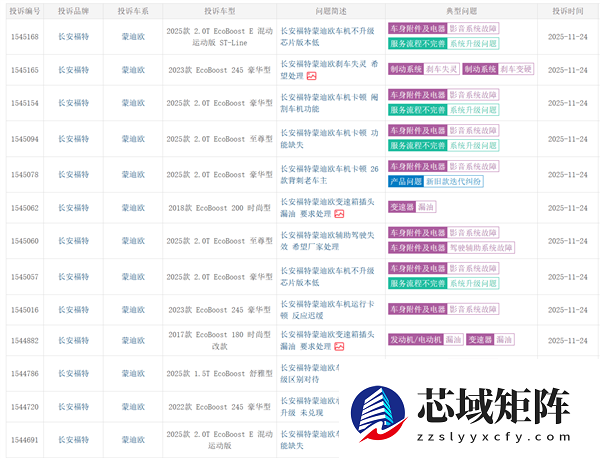
Task: Click the 刹车变硬 tag in row 1545165
Action: point(516,69)
